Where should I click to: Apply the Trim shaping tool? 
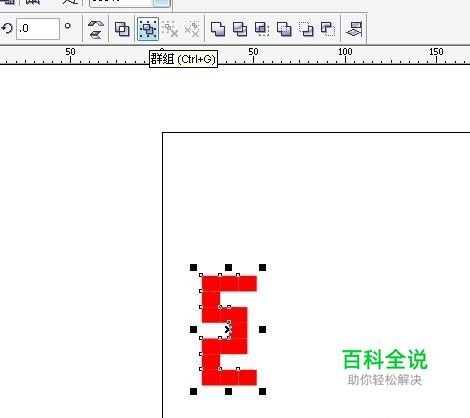pos(240,29)
